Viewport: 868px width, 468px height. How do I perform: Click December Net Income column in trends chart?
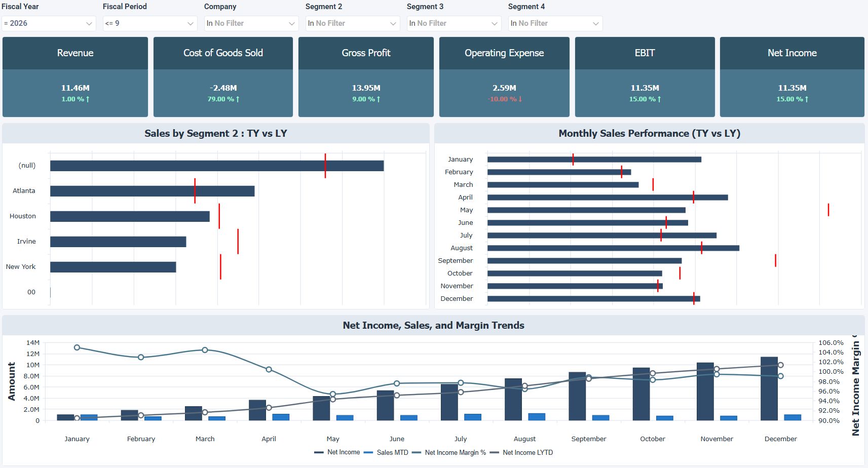click(x=769, y=388)
